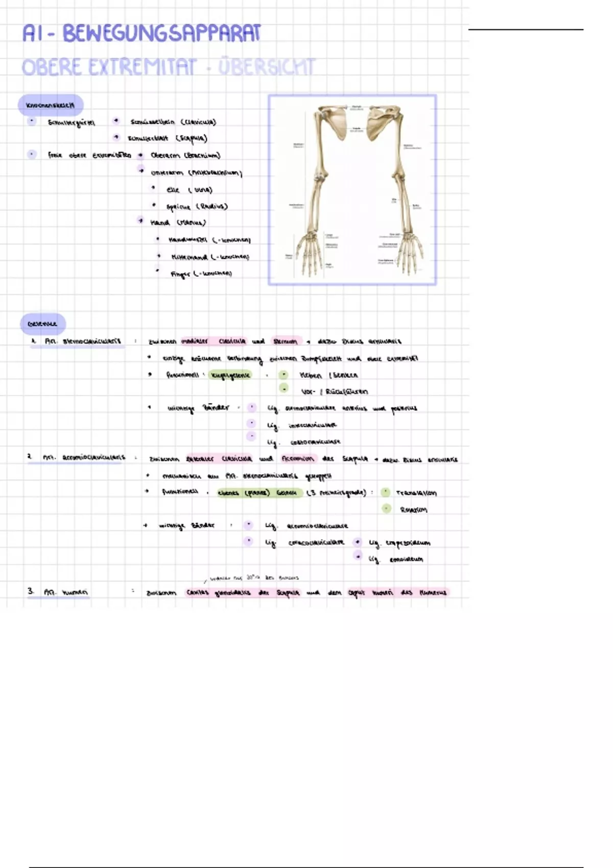Click the green highlighted 'Kugelgelenk' term
Image resolution: width=613 pixels, height=868 pixels.
coord(230,375)
